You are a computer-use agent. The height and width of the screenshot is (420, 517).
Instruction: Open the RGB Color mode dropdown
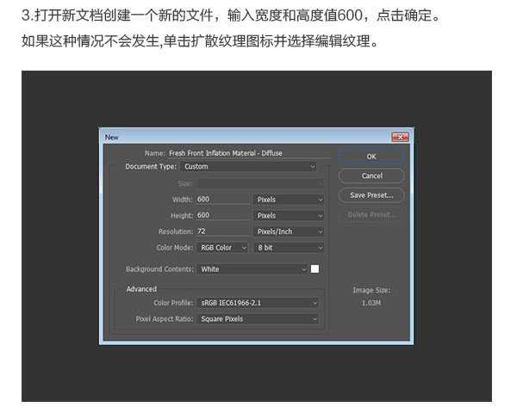coord(222,248)
